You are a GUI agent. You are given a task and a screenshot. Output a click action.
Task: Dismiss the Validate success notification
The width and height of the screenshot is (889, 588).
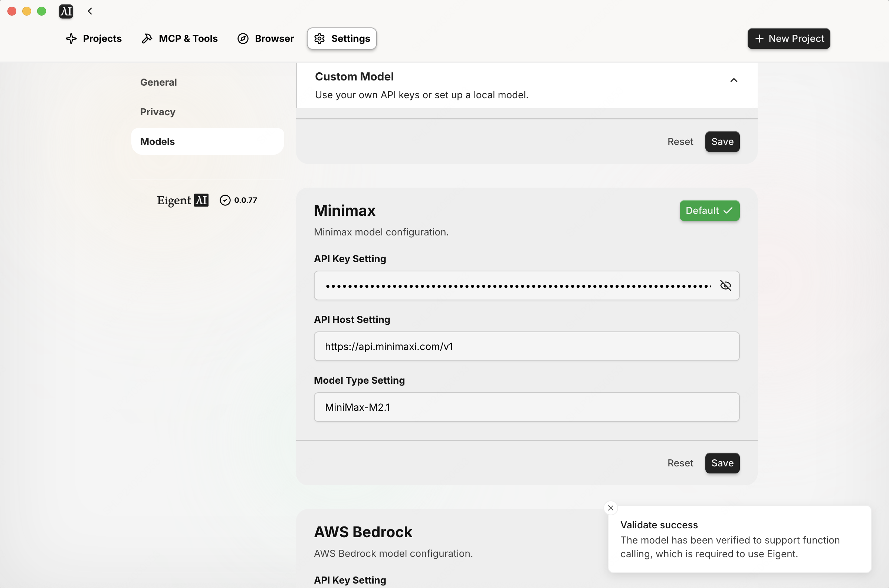tap(611, 508)
